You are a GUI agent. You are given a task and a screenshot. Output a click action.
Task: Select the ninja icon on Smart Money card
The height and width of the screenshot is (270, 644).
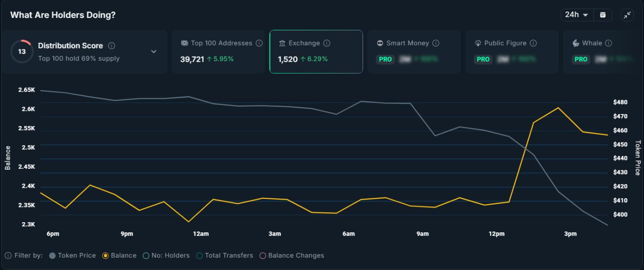380,43
